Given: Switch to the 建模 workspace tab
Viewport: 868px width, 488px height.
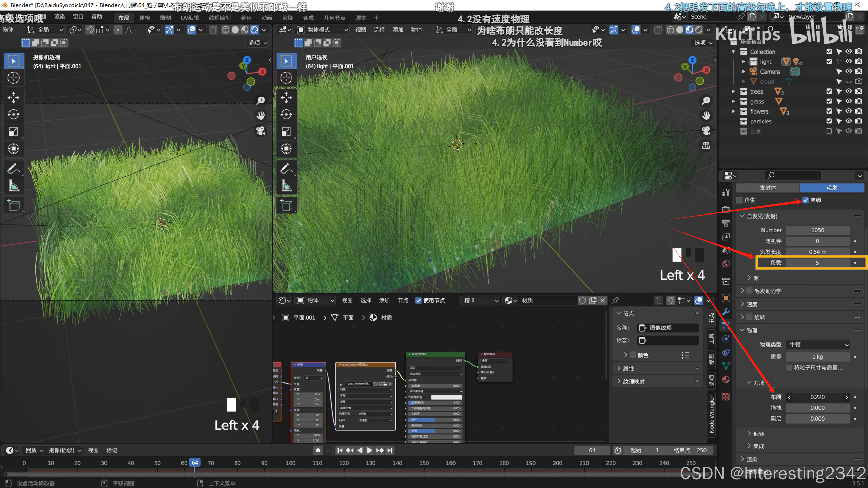Looking at the screenshot, I should click(x=144, y=18).
